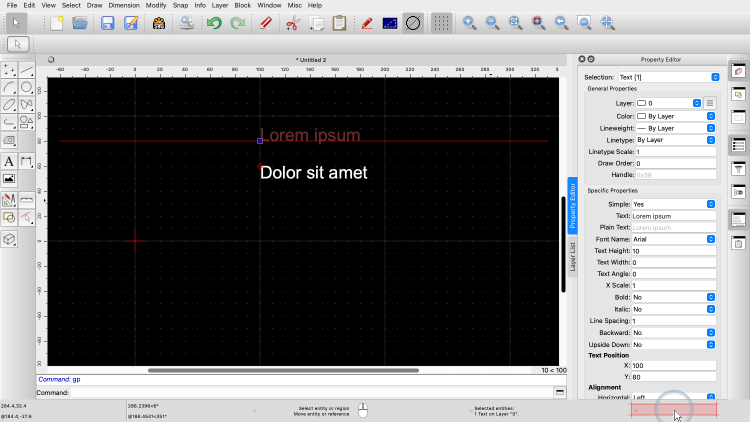The image size is (750, 422).
Task: Select the Line drawing tool
Action: point(27,70)
